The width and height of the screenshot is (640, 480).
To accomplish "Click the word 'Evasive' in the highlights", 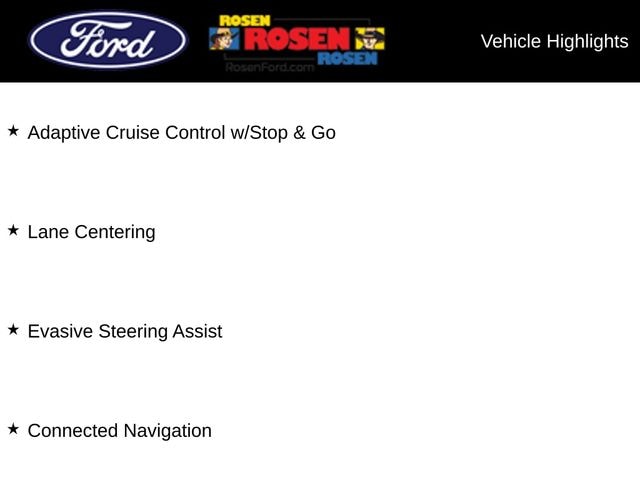I will (x=60, y=331).
